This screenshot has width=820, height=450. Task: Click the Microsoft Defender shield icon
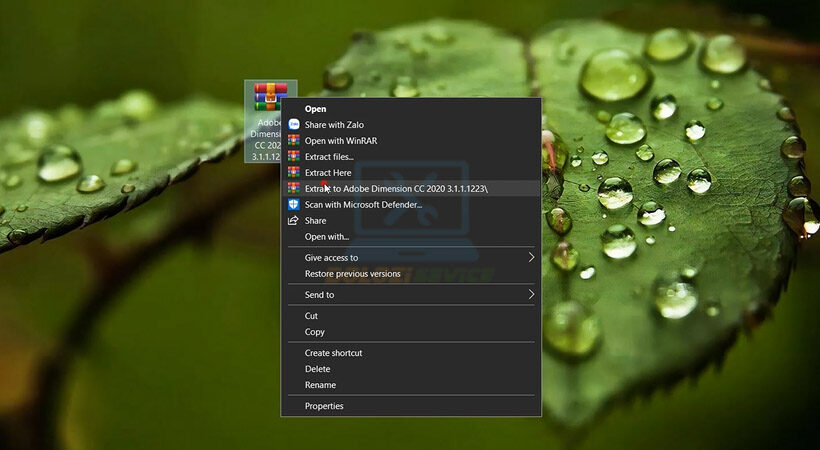[294, 205]
